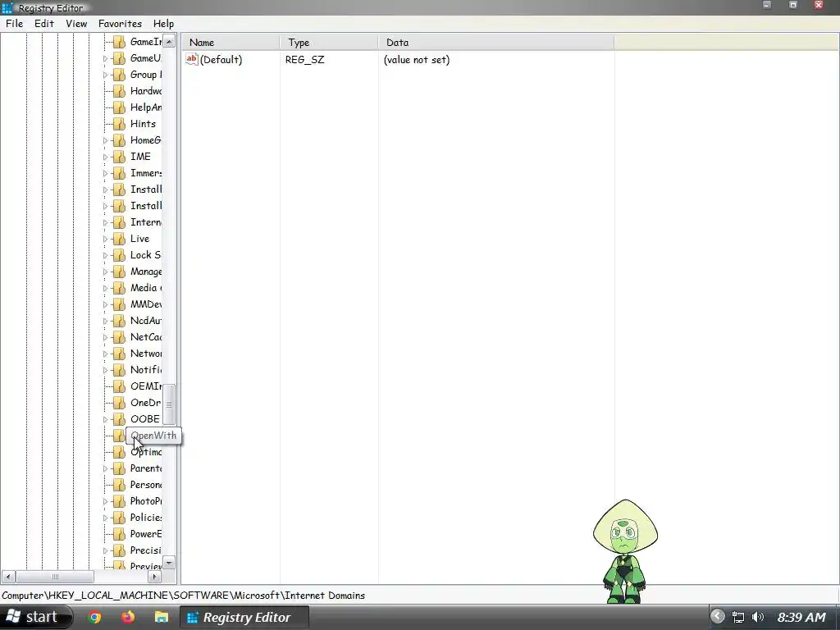Select the first Install key in tree
The image size is (840, 630).
(x=146, y=189)
